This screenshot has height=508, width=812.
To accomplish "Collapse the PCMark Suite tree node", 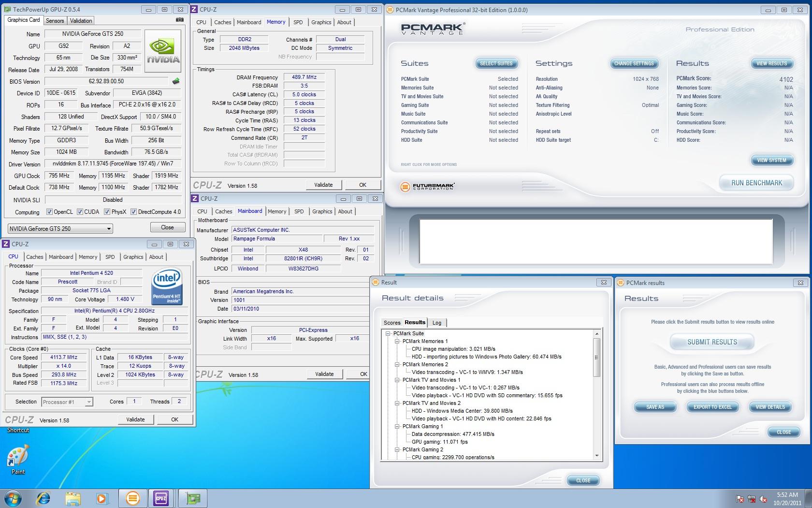I will [x=388, y=333].
